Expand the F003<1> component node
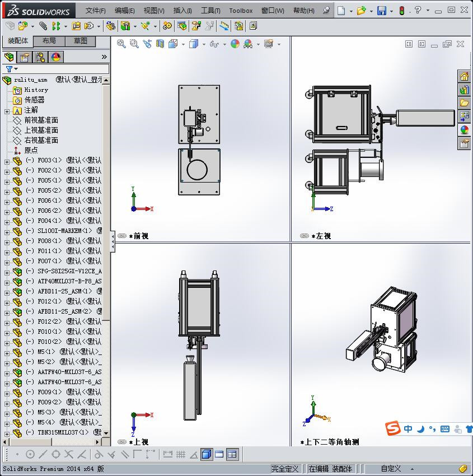Image resolution: width=473 pixels, height=476 pixels. coord(7,162)
